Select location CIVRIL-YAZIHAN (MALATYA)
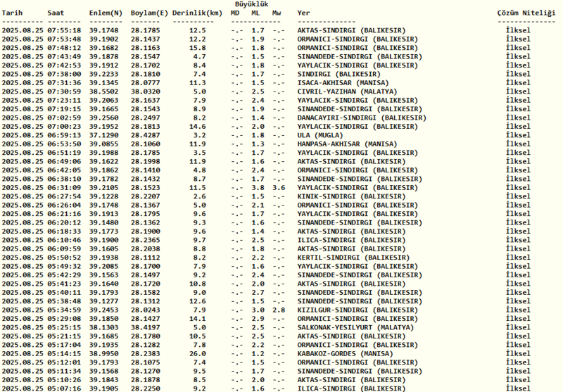Viewport: 563px width, 392px height. click(347, 91)
